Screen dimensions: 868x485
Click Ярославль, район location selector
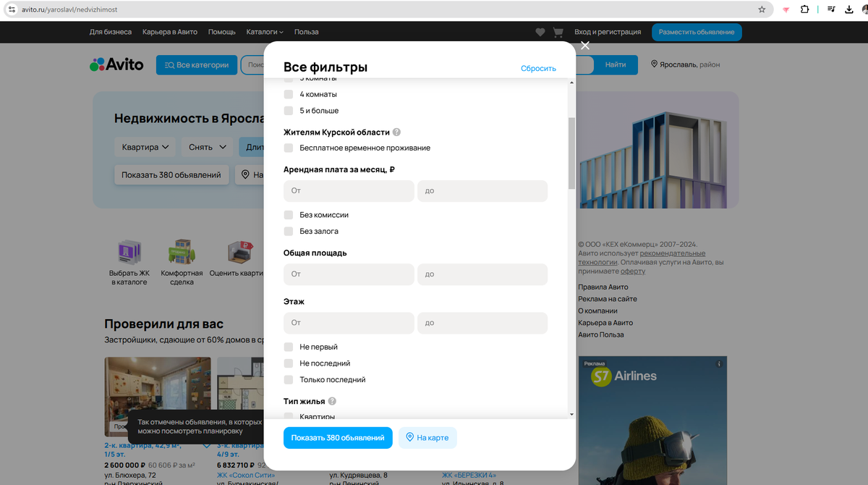pyautogui.click(x=685, y=64)
